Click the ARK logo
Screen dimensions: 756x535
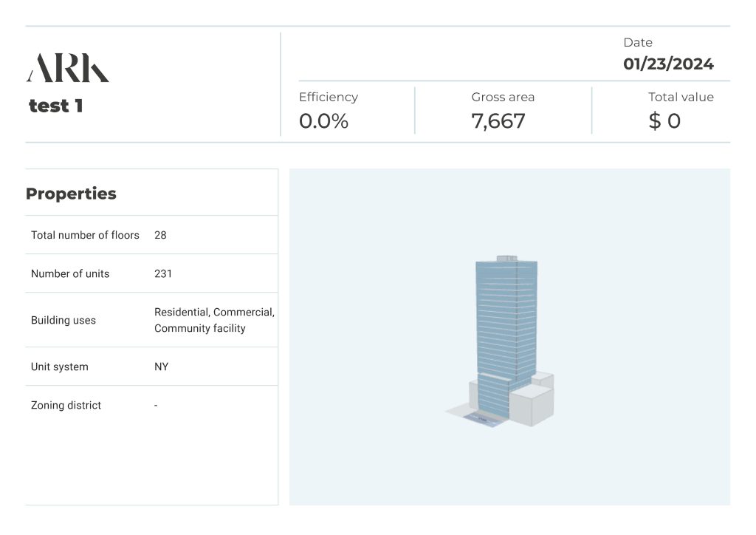(68, 68)
